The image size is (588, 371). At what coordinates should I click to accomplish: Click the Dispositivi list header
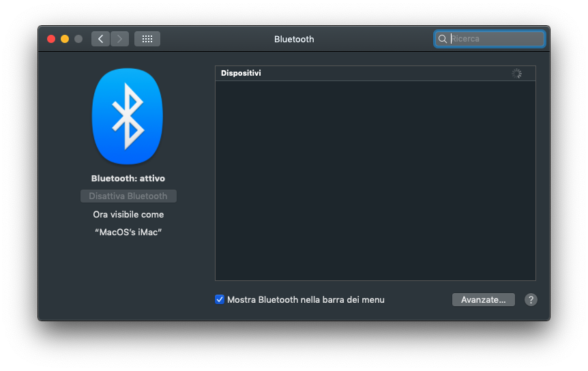[375, 74]
